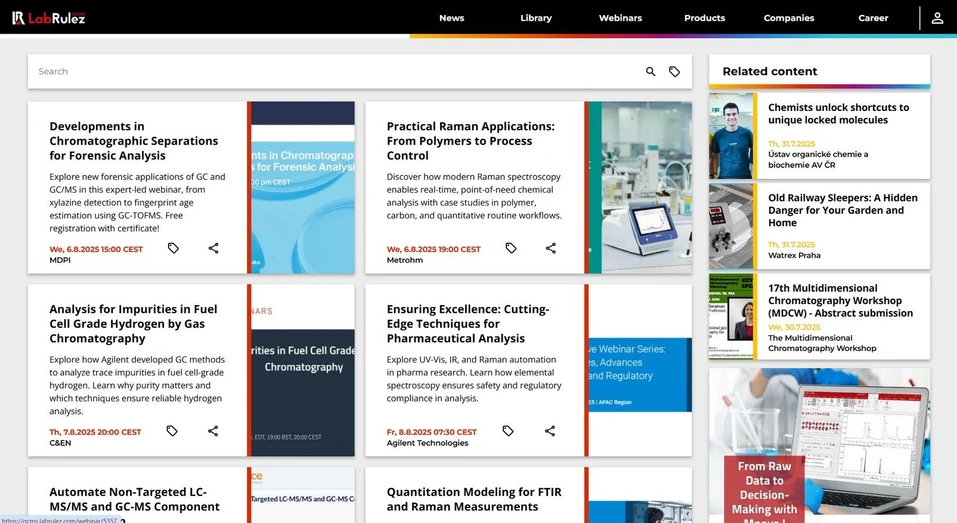Image resolution: width=957 pixels, height=523 pixels.
Task: Click the Fuel Cell Grade Chromatography thumbnail
Action: click(x=303, y=370)
